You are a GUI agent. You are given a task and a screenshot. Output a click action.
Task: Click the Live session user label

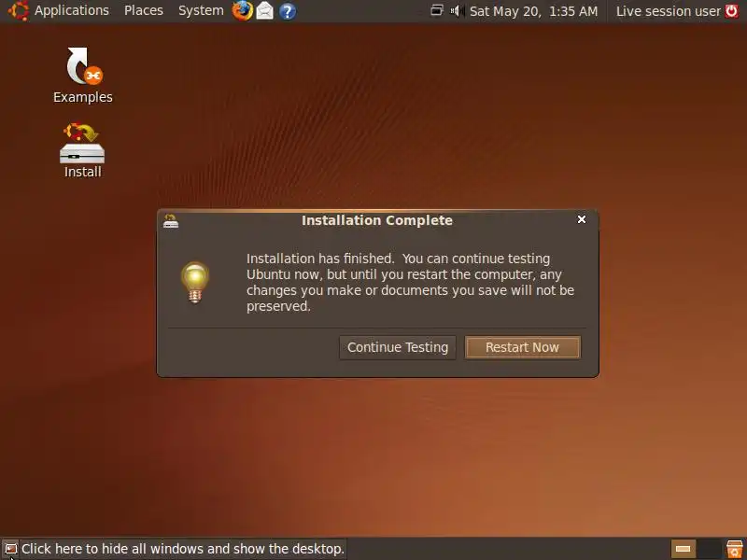tap(668, 11)
